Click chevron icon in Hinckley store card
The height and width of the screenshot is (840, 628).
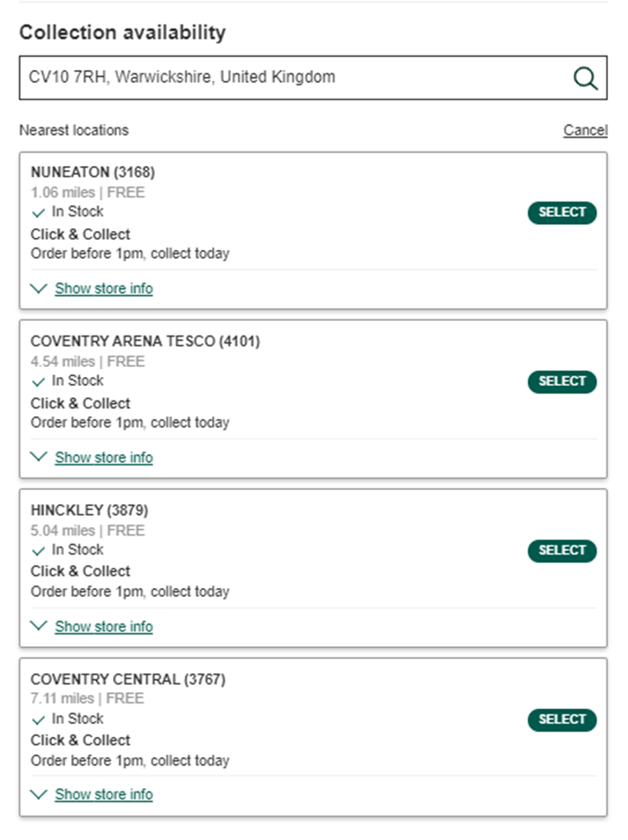39,625
